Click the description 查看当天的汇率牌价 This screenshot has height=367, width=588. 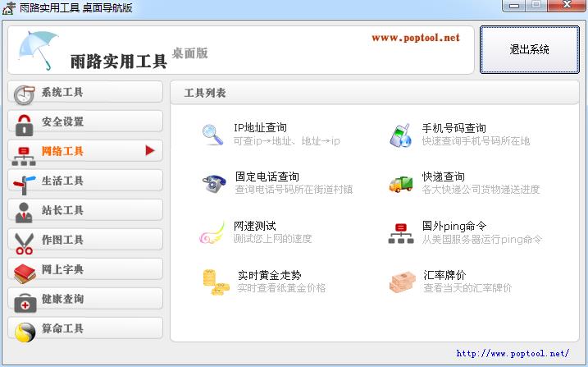pyautogui.click(x=467, y=288)
